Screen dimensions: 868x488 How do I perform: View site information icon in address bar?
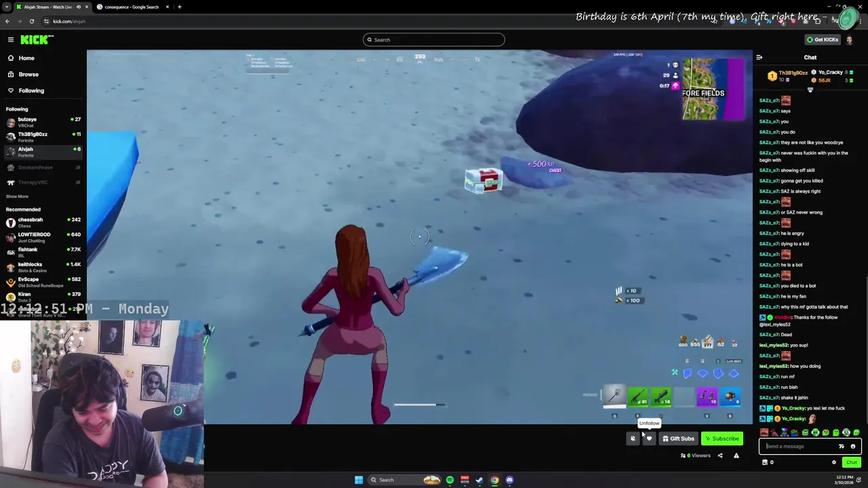(x=47, y=22)
